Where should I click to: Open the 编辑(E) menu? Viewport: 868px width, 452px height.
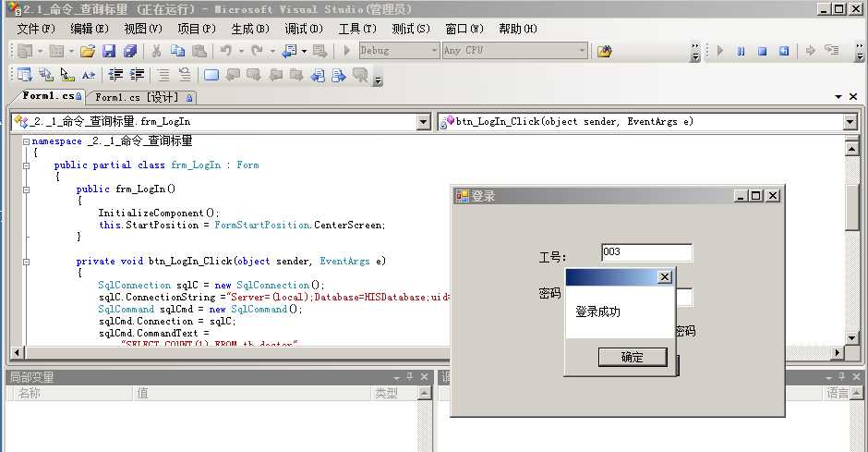click(90, 29)
